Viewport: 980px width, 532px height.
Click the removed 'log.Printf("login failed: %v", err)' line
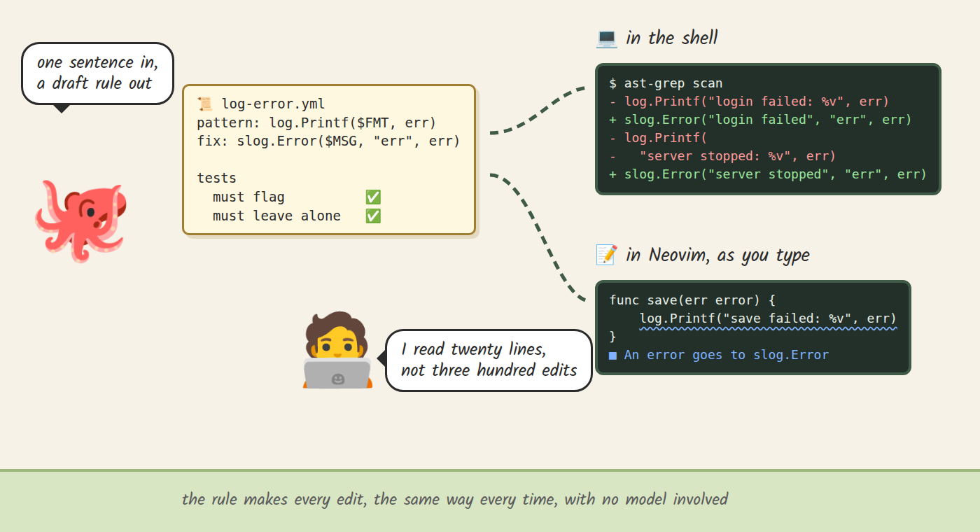[749, 101]
